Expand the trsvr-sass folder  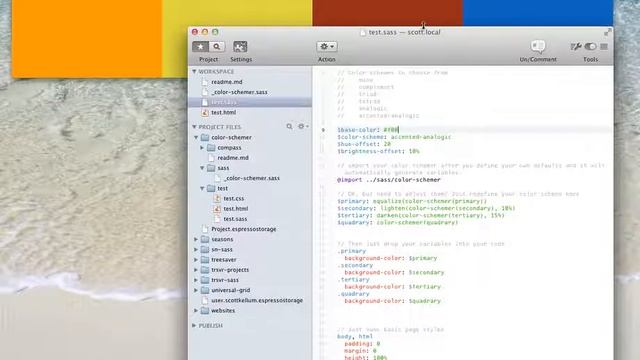click(196, 280)
